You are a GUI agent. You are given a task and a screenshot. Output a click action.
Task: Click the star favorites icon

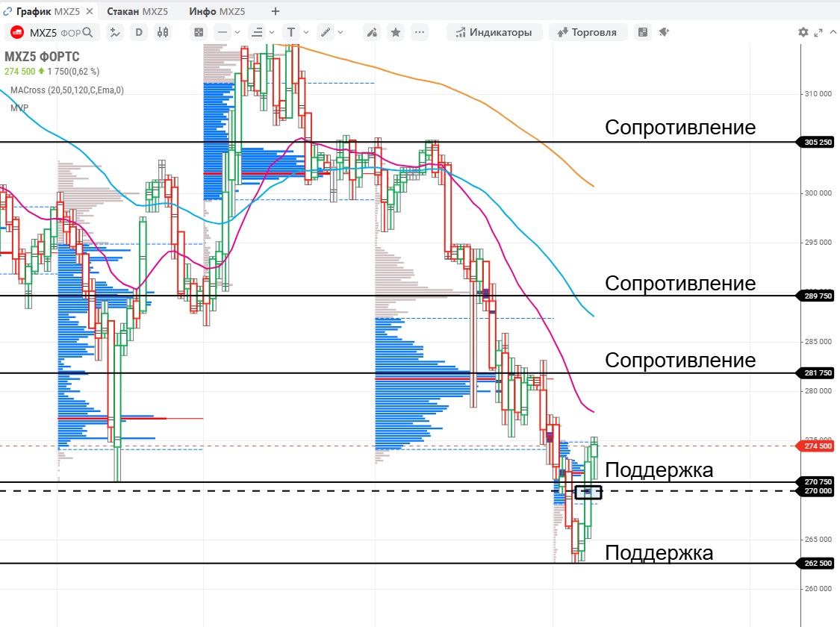[396, 32]
